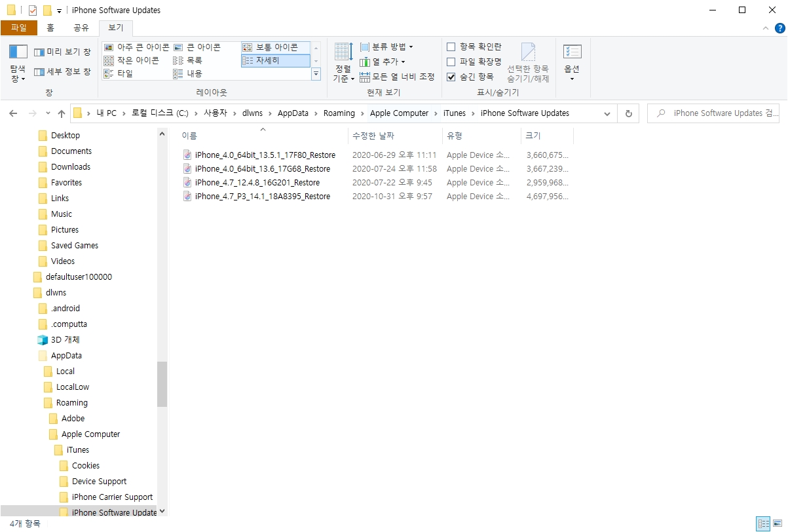Switch to large thumbnails view in status bar
This screenshot has width=788, height=532.
pos(778,523)
